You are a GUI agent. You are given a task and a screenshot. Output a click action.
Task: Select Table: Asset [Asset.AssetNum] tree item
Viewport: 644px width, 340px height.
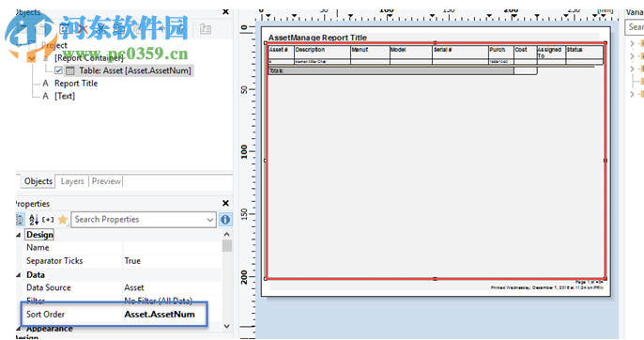[x=135, y=70]
